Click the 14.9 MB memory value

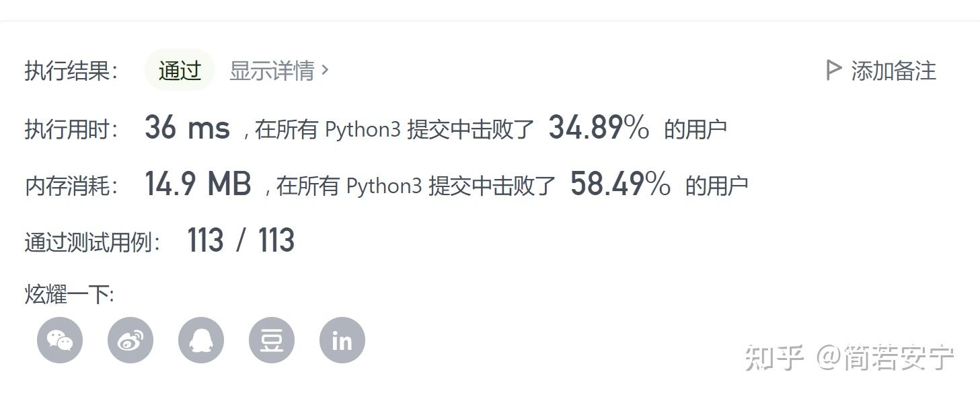pyautogui.click(x=198, y=184)
